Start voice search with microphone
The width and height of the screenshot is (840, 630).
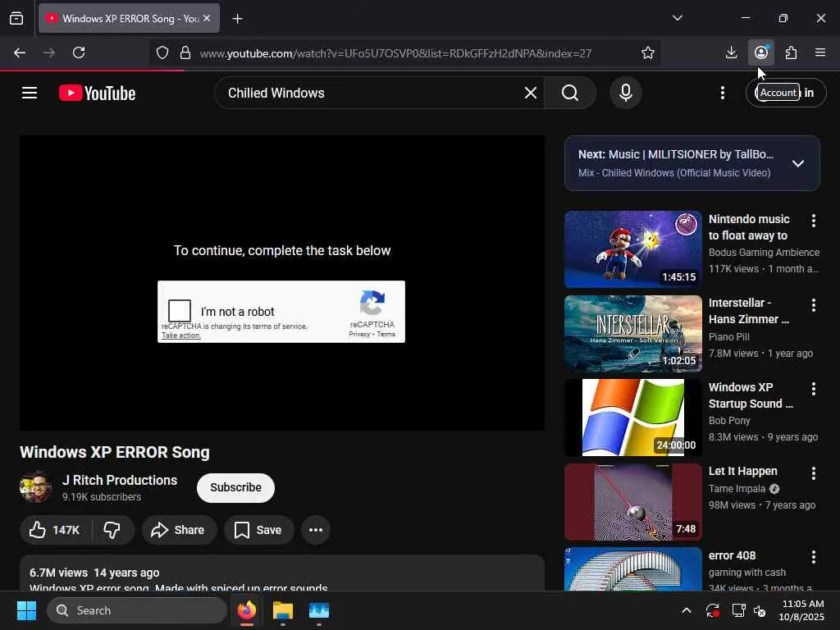(626, 94)
